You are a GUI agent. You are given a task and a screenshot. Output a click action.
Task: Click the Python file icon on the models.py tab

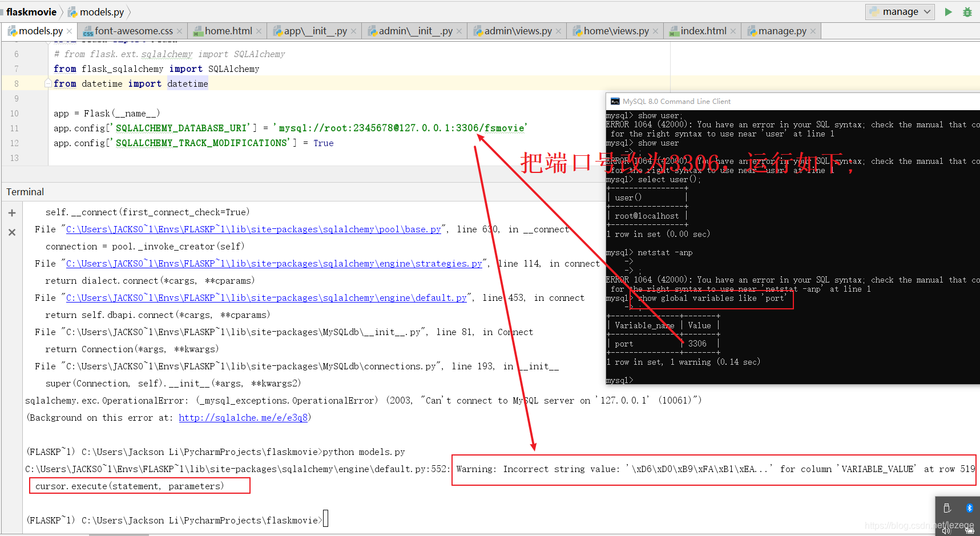click(13, 31)
